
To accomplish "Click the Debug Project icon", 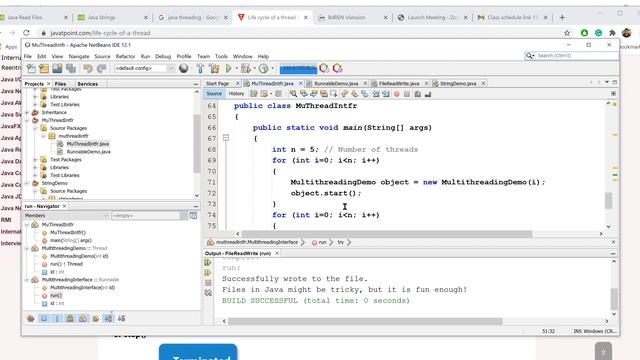I will point(246,69).
